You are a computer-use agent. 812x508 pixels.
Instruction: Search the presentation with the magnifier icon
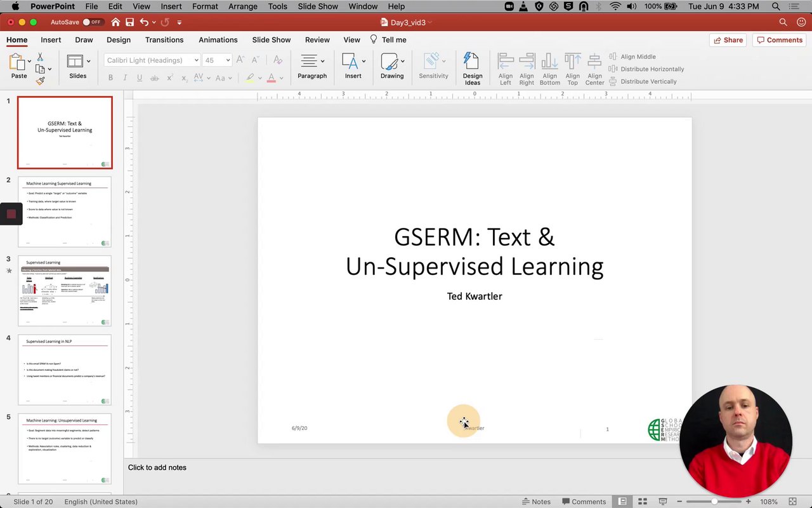pyautogui.click(x=783, y=22)
